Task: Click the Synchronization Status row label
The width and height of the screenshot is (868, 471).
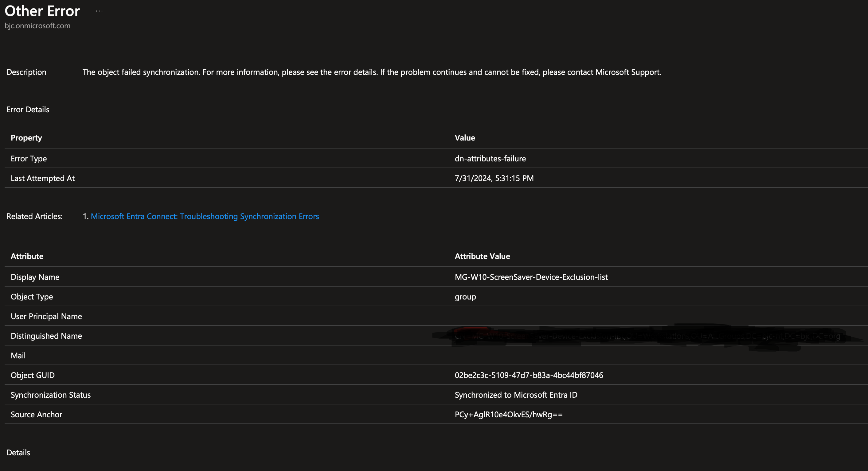Action: pos(51,395)
